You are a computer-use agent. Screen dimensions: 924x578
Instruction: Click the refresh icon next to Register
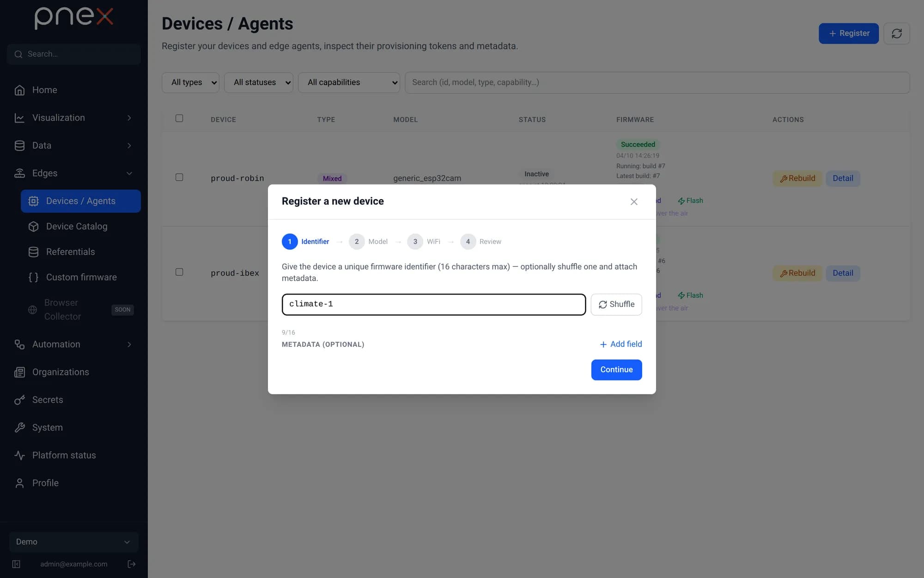tap(897, 33)
